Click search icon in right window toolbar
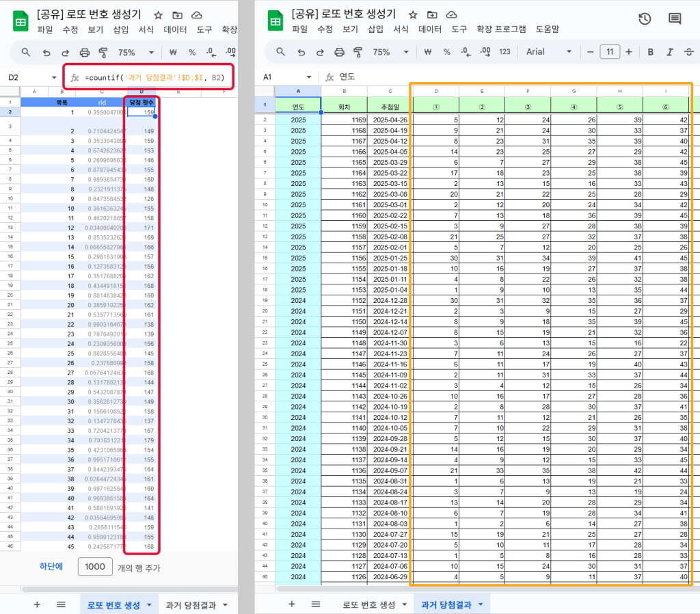This screenshot has height=614, width=700. (x=280, y=52)
